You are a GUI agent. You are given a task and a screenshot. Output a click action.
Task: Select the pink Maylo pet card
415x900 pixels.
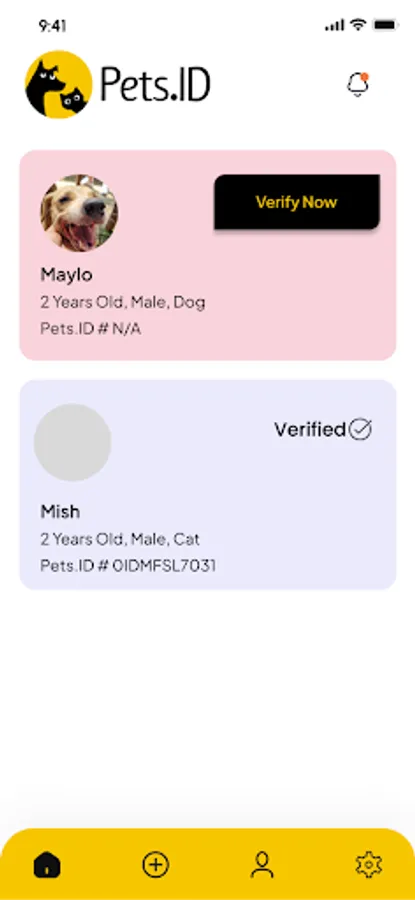tap(208, 255)
